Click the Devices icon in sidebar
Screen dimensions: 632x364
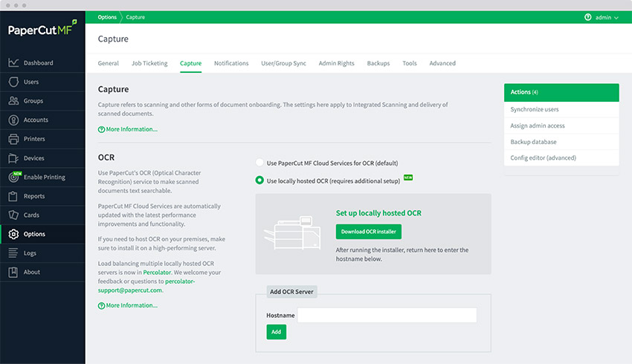click(x=13, y=158)
